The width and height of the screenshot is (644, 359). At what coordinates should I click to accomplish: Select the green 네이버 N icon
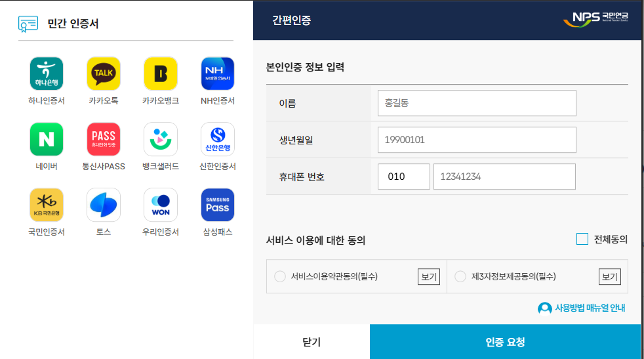(x=47, y=139)
